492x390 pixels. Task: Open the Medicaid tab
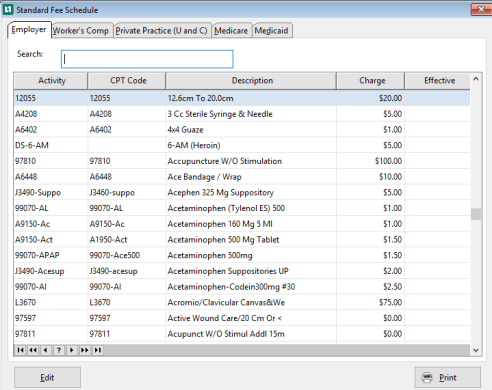[272, 31]
